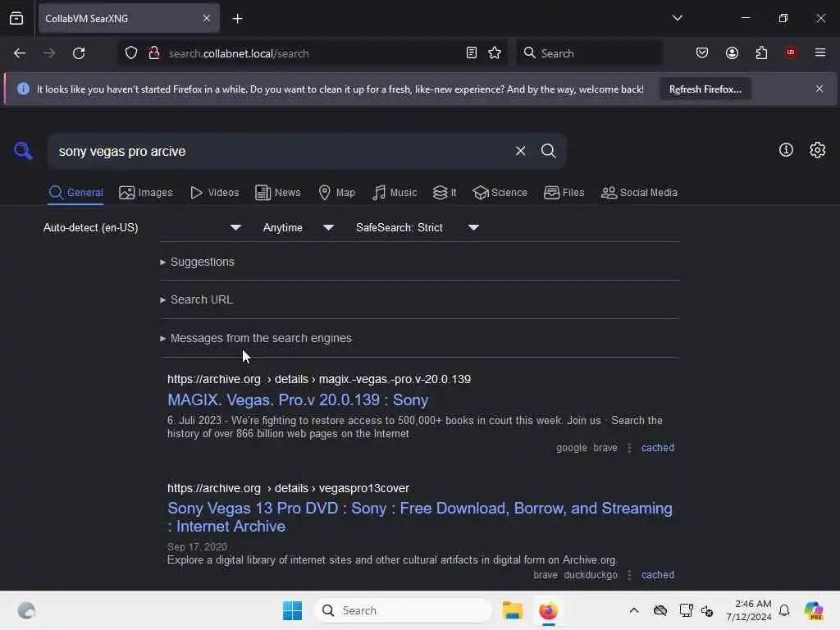Reload the current page
840x630 pixels.
79,53
